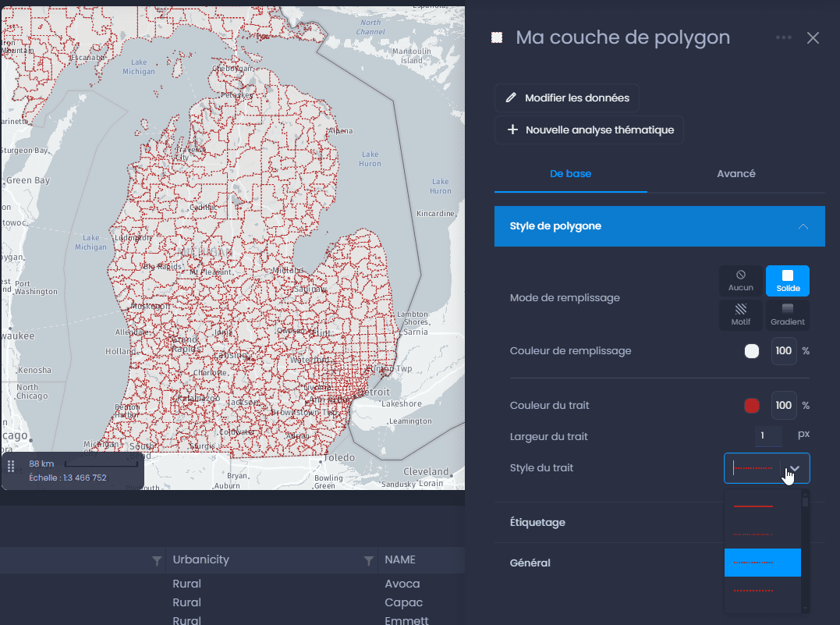The width and height of the screenshot is (840, 625).
Task: Click the Largeur du trait width field
Action: pyautogui.click(x=768, y=435)
